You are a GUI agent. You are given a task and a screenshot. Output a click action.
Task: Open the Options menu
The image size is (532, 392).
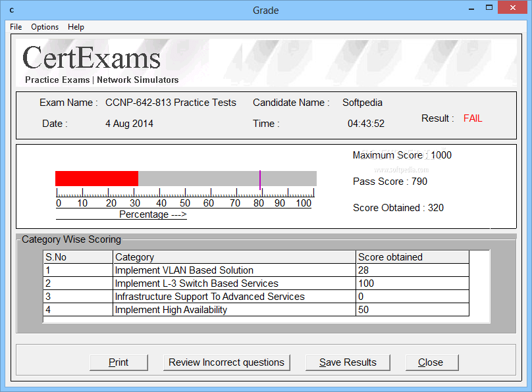(45, 27)
